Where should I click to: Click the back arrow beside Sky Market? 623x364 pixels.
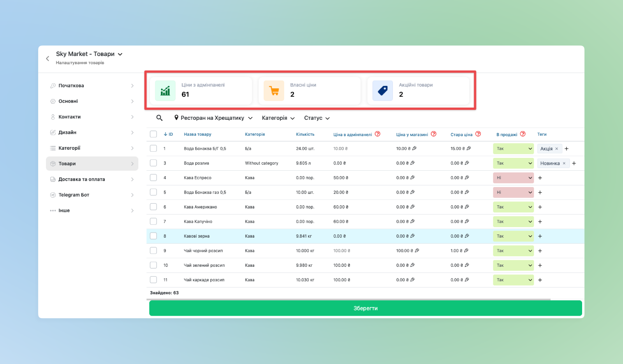pyautogui.click(x=48, y=58)
